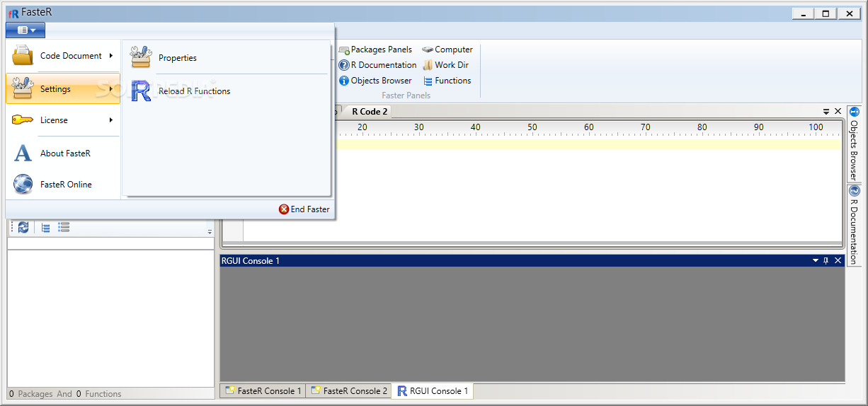Switch to FasteR Console 1 tab
Viewport: 868px width, 406px height.
click(x=263, y=391)
